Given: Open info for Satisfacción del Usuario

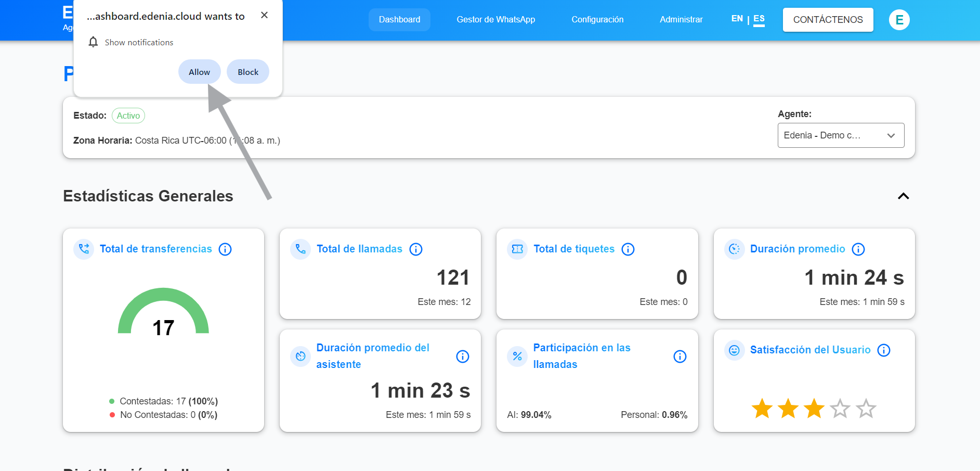Looking at the screenshot, I should pyautogui.click(x=884, y=350).
